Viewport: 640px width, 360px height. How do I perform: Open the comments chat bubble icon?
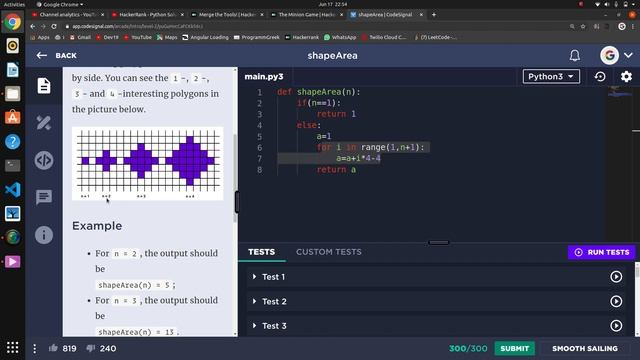[44, 197]
